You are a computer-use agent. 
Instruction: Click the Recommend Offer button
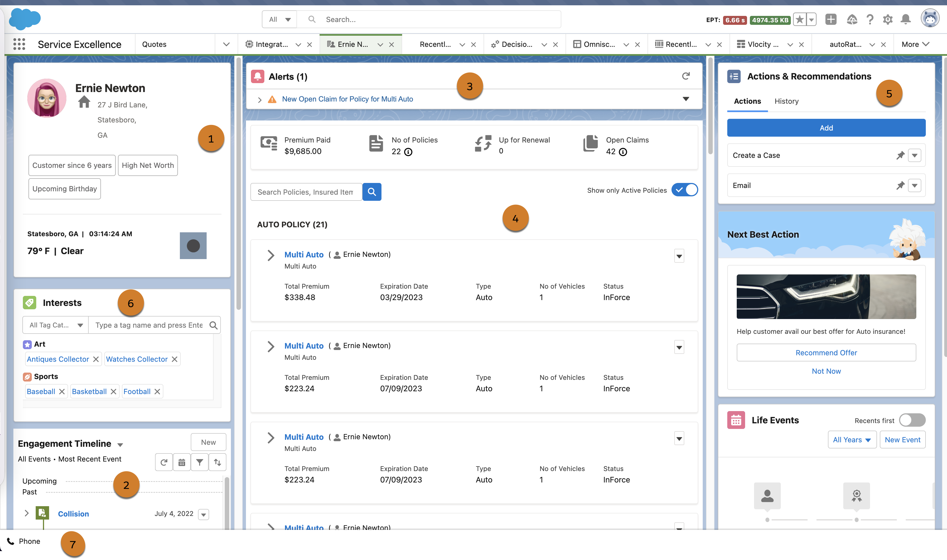(826, 353)
